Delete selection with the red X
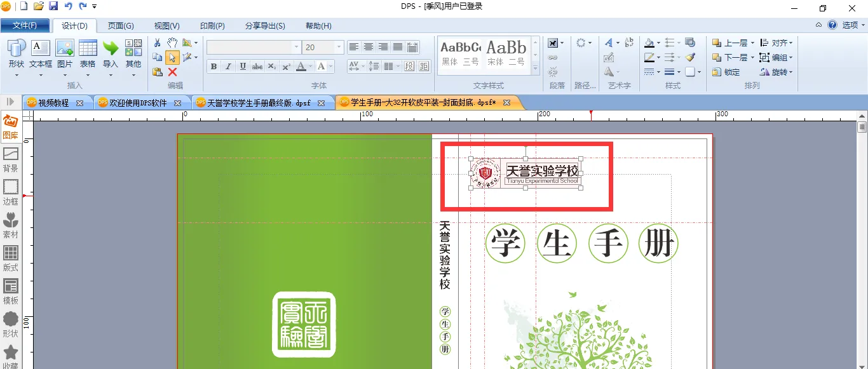 [x=172, y=72]
